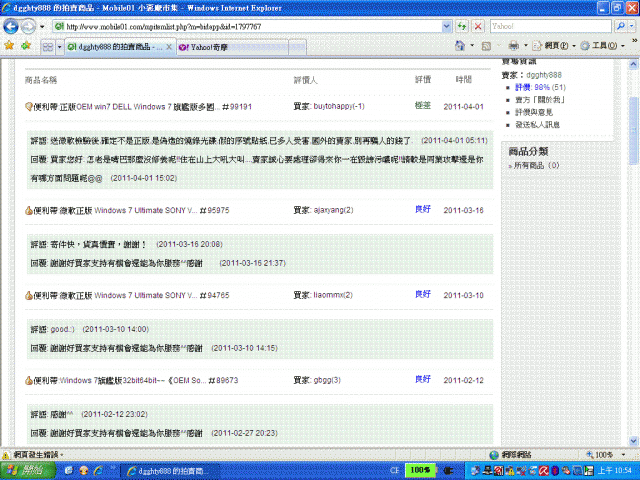Image resolution: width=640 pixels, height=480 pixels.
Task: Open the recent pages dropdown beside navigation arrows
Action: click(x=42, y=27)
